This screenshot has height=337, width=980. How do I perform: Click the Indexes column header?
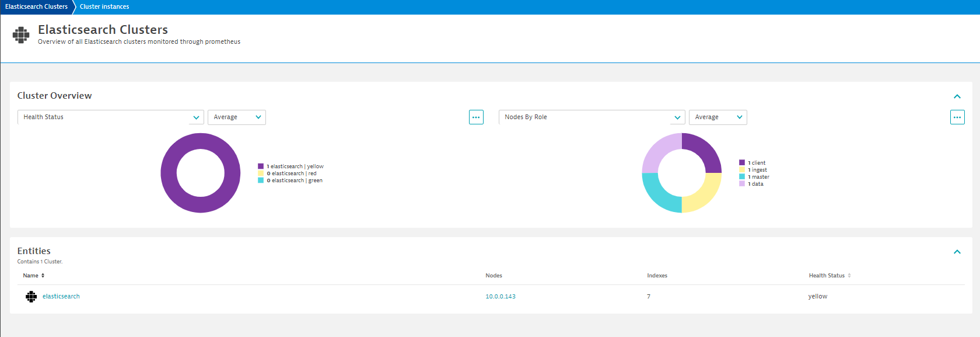657,276
